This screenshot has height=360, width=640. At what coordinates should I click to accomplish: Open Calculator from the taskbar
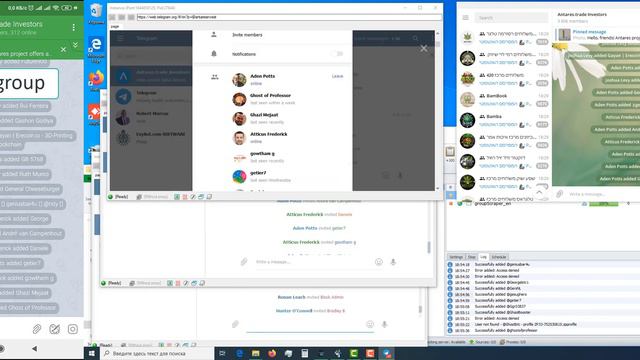click(304, 353)
